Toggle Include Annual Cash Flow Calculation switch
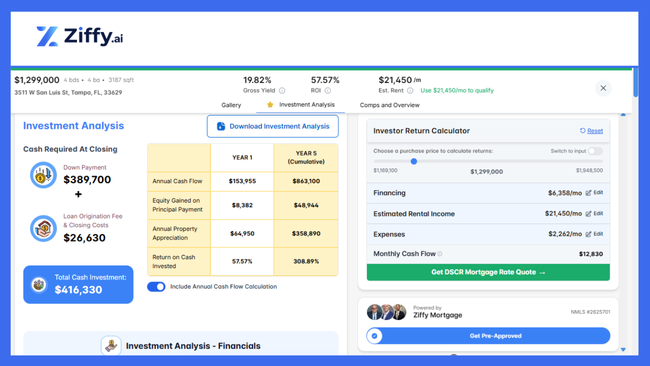The width and height of the screenshot is (650, 366). [156, 286]
